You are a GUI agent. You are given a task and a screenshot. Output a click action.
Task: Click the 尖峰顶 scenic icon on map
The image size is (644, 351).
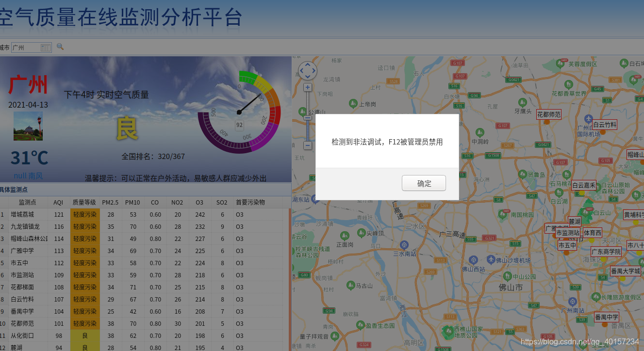click(363, 233)
